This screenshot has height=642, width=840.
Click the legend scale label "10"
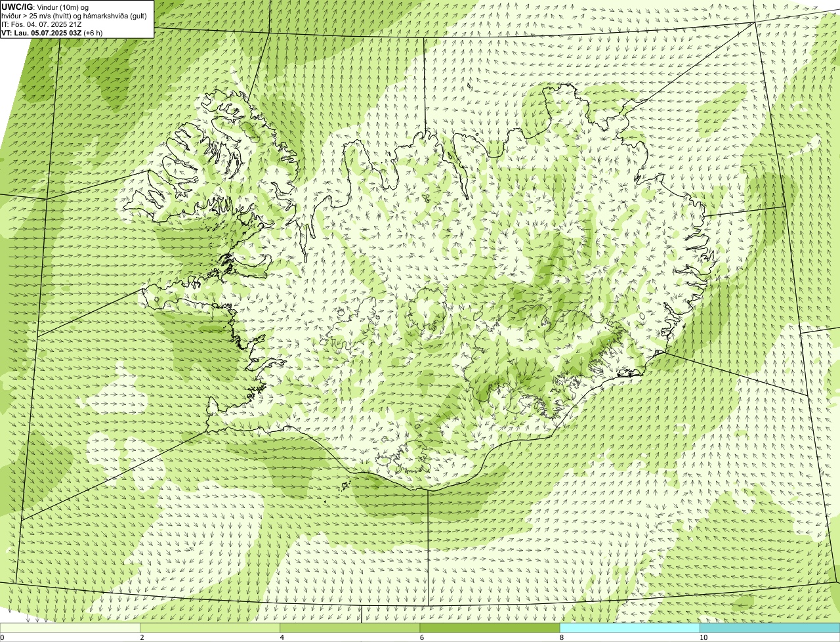703,637
